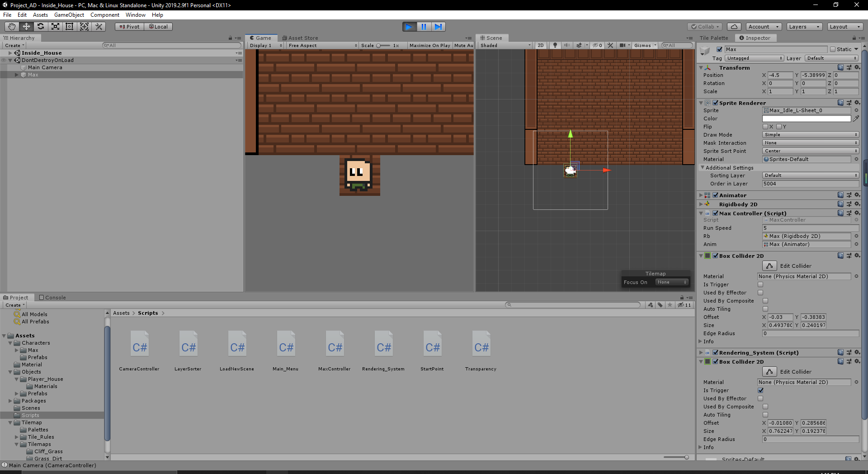Toggle Local handle rotation button
This screenshot has height=474, width=868.
pos(158,27)
